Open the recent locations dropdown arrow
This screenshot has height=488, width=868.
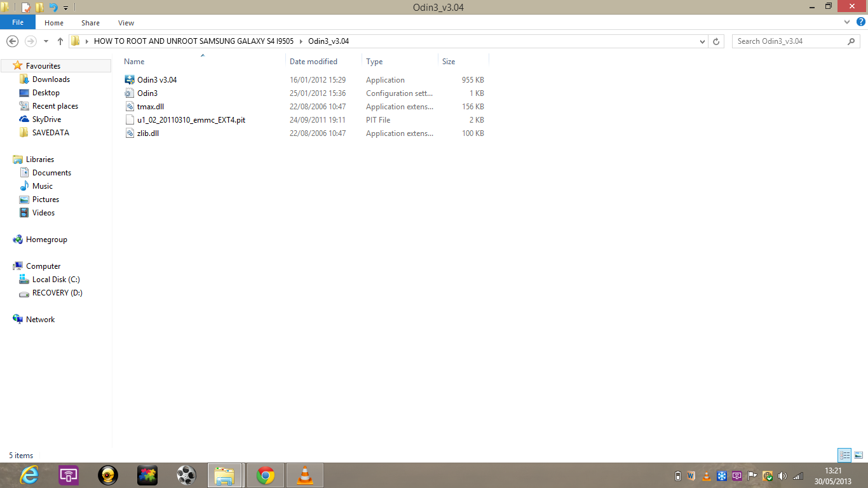click(46, 41)
